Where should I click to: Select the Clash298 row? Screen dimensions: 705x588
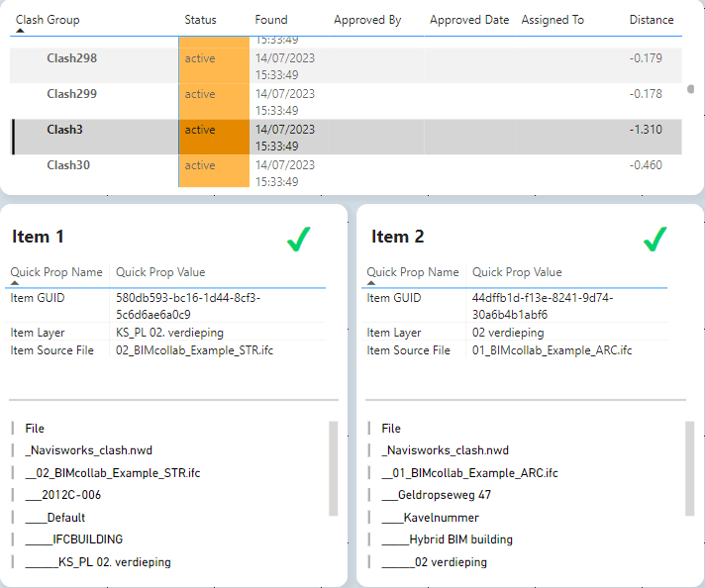click(x=72, y=58)
